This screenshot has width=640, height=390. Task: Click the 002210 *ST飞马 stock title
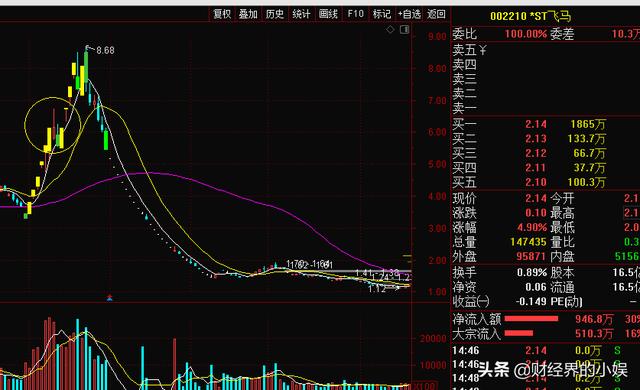click(530, 16)
